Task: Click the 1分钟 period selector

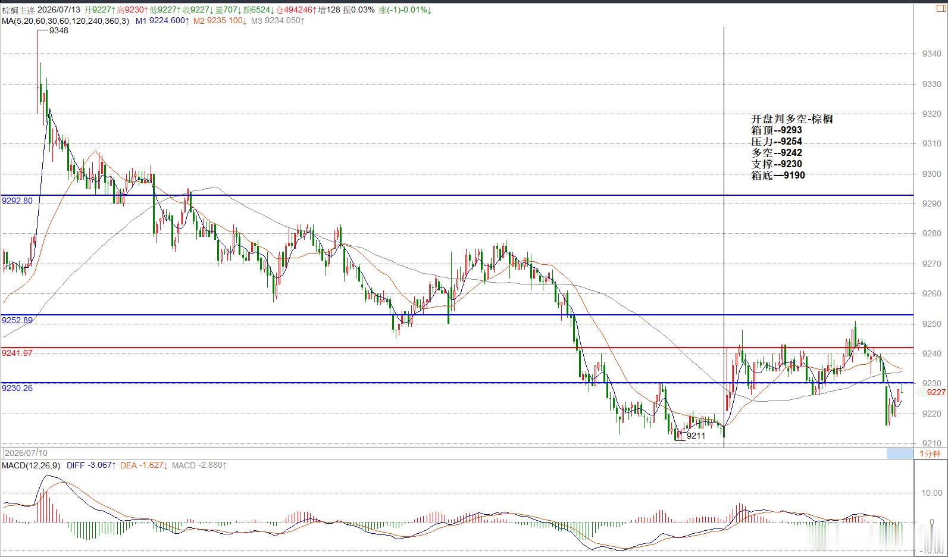Action: pyautogui.click(x=930, y=454)
